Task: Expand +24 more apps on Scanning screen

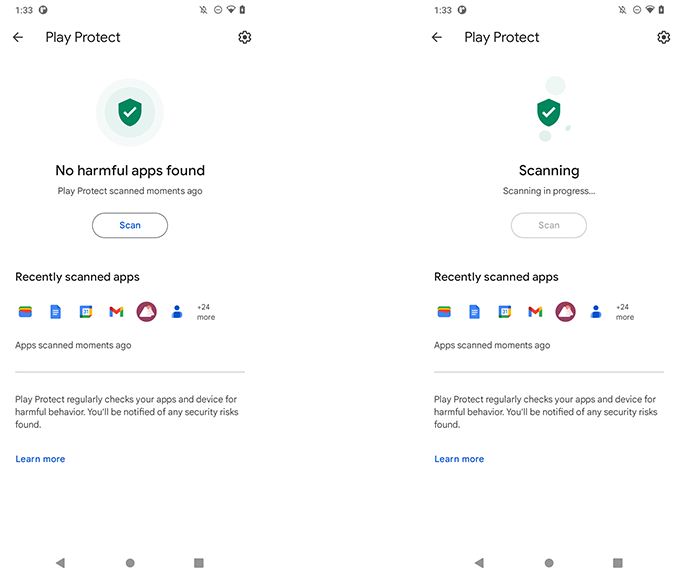Action: [x=625, y=312]
